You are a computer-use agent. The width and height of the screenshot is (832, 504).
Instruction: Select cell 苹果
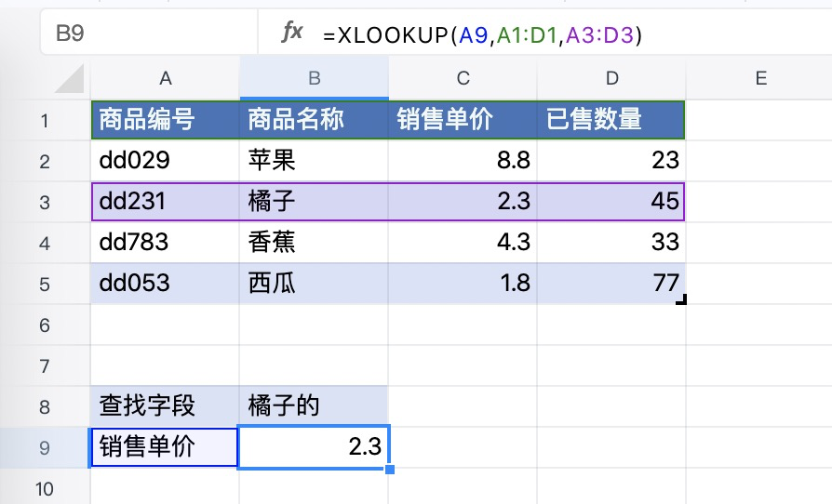[x=315, y=161]
